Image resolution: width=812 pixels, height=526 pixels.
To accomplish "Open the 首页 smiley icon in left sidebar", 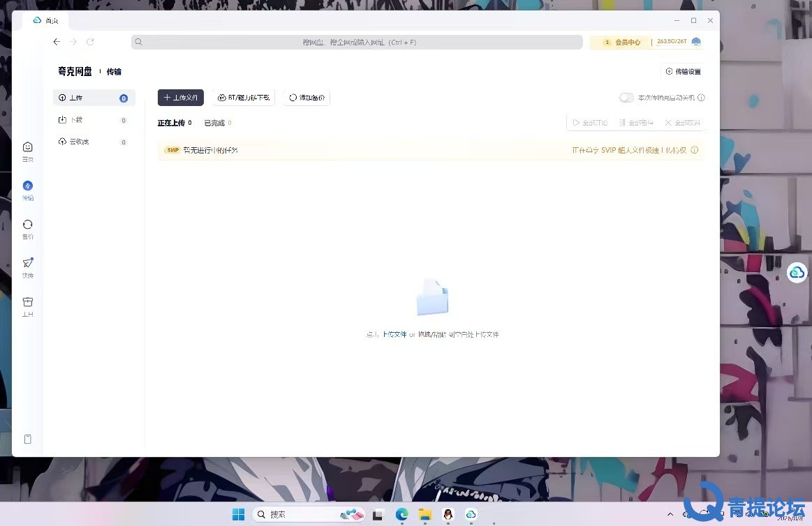I will pyautogui.click(x=28, y=147).
